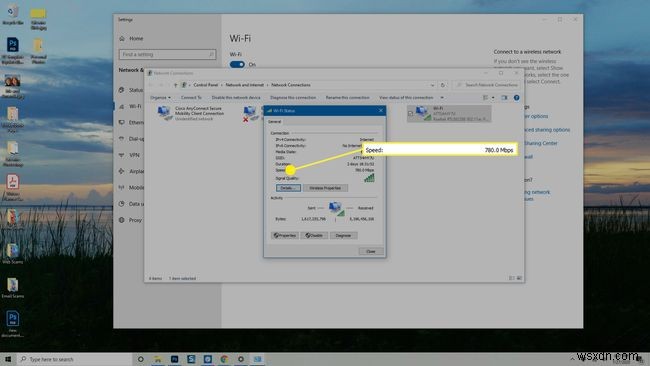Click Disable button in Wi-Fi Status

(x=314, y=235)
